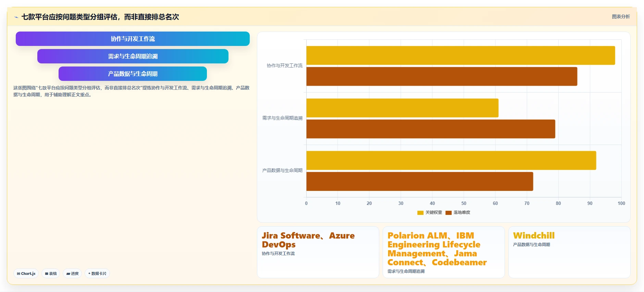This screenshot has width=644, height=292.
Task: Click the description paragraph under the funnel
Action: (x=131, y=91)
